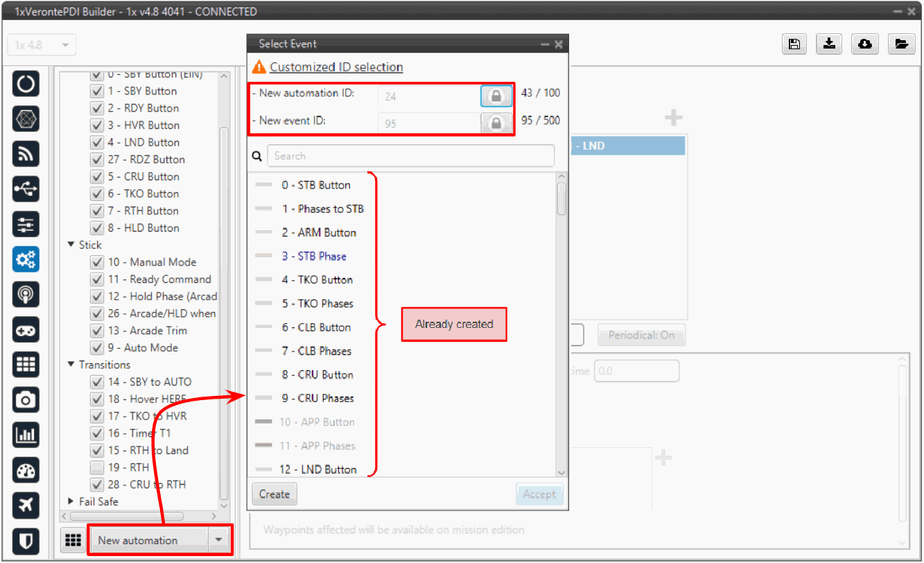
Task: Click the save icon in top toolbar
Action: (x=794, y=44)
